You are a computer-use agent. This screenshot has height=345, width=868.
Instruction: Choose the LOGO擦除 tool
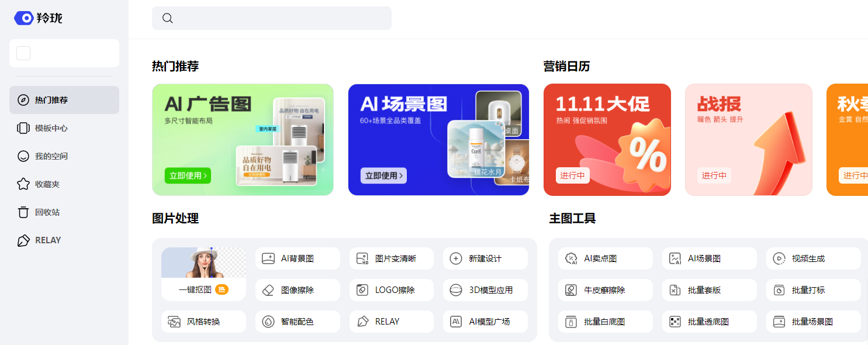(392, 290)
